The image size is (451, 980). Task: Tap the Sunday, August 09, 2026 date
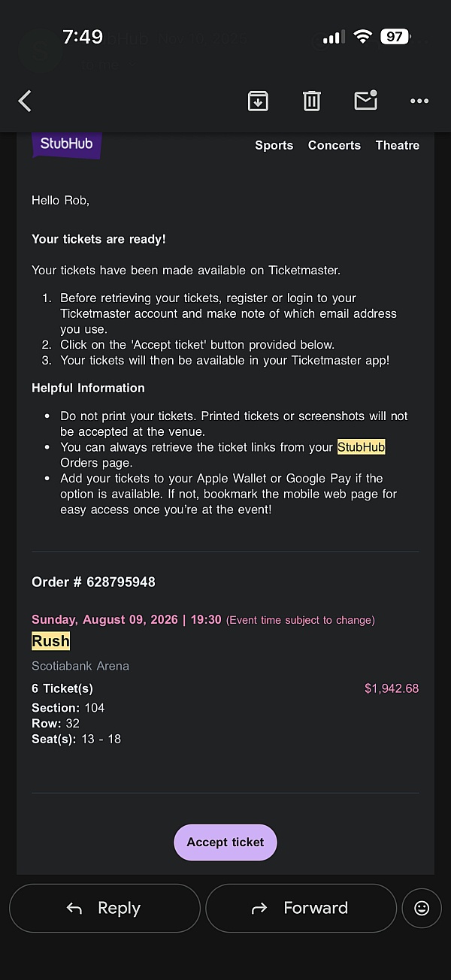click(104, 620)
